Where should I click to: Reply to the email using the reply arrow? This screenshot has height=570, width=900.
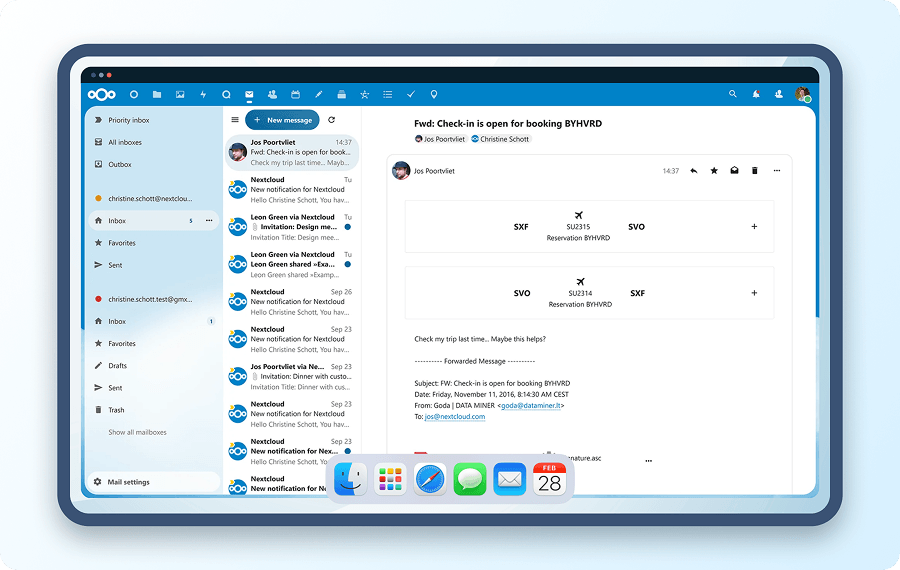693,171
